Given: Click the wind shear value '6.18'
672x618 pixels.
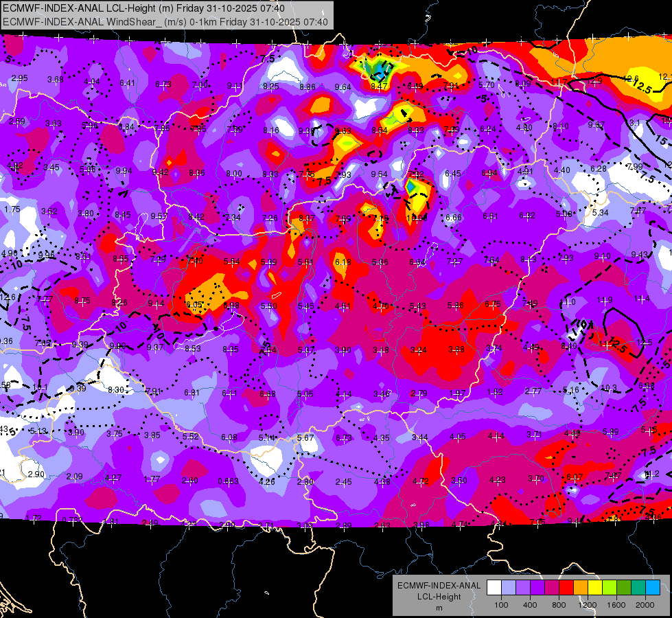Looking at the screenshot, I should 343,262.
